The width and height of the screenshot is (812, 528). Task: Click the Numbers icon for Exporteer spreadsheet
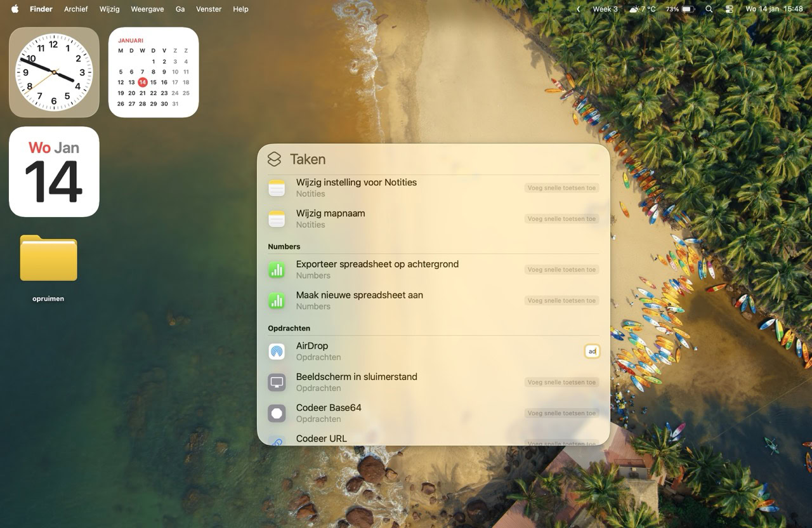click(277, 270)
